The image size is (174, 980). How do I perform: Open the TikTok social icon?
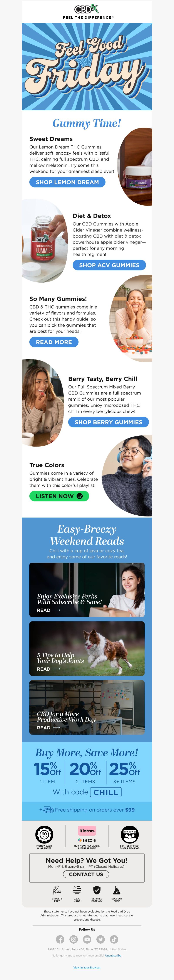pos(114,939)
